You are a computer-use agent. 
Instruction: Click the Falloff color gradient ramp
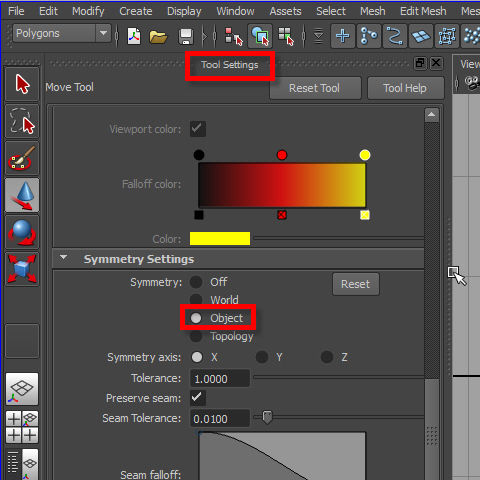click(x=282, y=185)
